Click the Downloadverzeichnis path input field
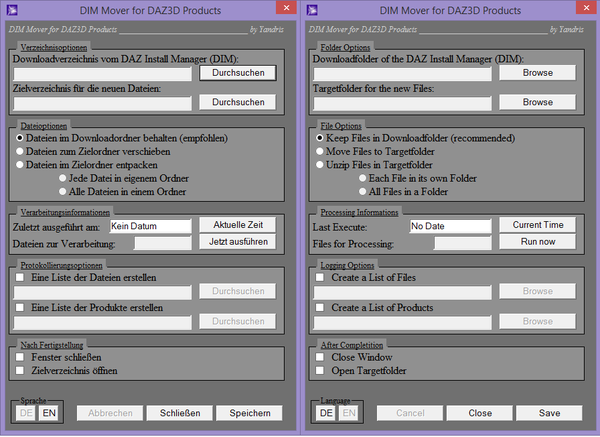Viewport: 600px width, 437px height. [x=103, y=74]
